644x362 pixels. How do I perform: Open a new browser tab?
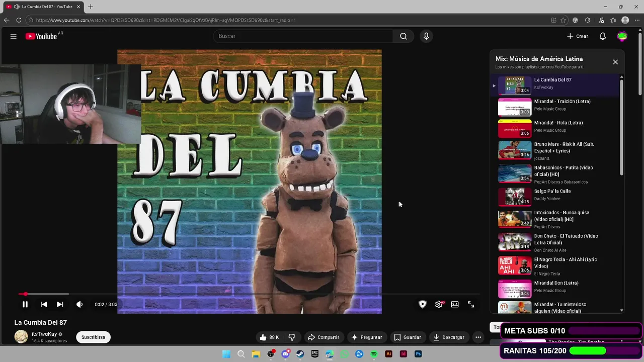(x=91, y=7)
